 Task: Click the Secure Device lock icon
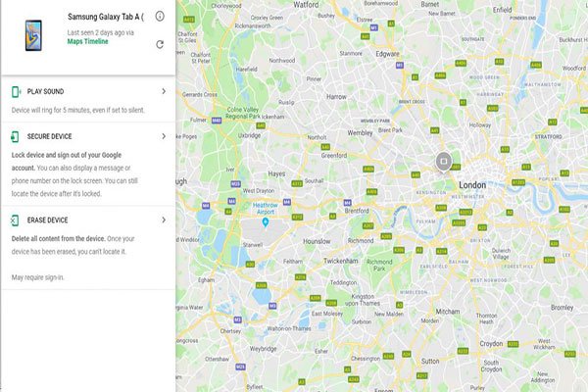tap(15, 136)
